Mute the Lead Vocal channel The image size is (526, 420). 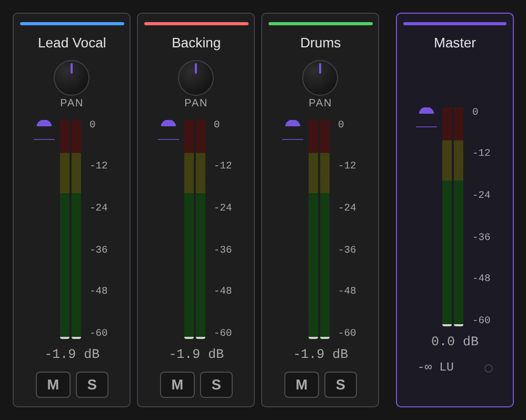click(x=53, y=384)
